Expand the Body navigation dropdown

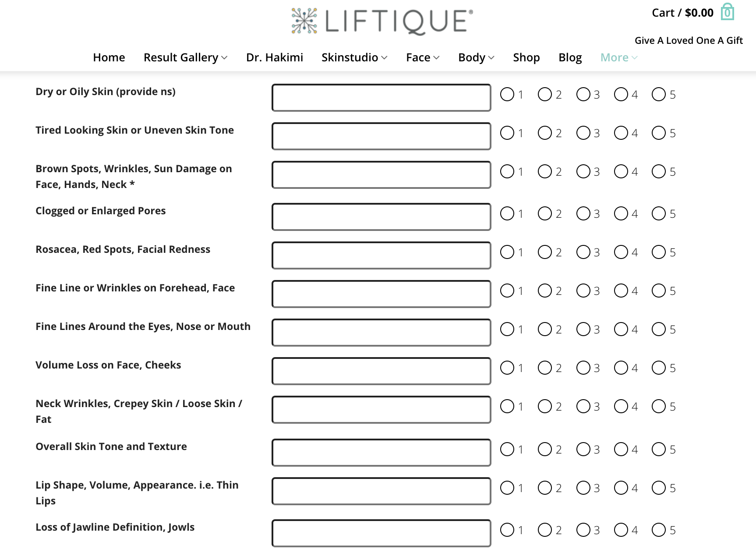click(476, 57)
